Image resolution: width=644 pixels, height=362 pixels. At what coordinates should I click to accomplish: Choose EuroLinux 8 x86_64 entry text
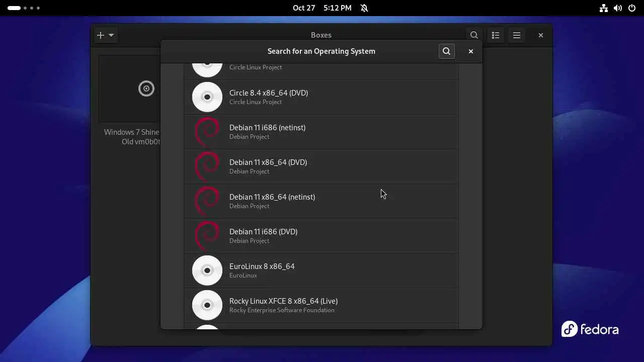click(262, 266)
